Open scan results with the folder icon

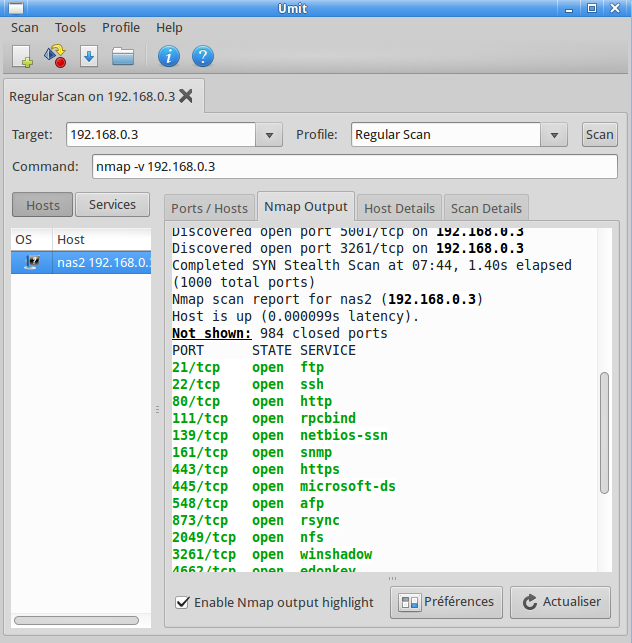pyautogui.click(x=123, y=56)
